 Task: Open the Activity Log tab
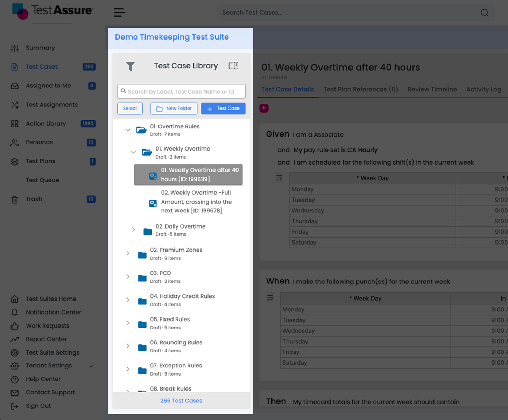[483, 89]
